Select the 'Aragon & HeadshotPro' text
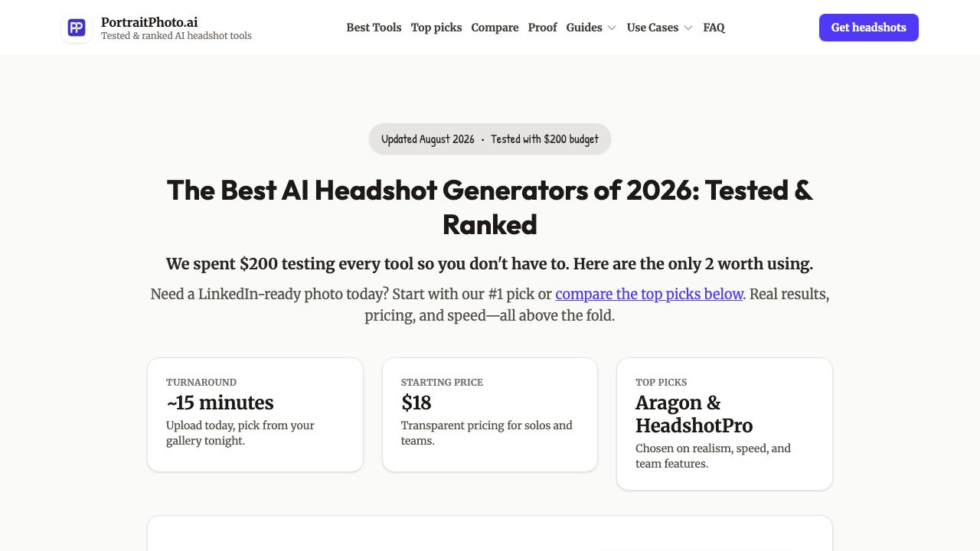 point(694,414)
